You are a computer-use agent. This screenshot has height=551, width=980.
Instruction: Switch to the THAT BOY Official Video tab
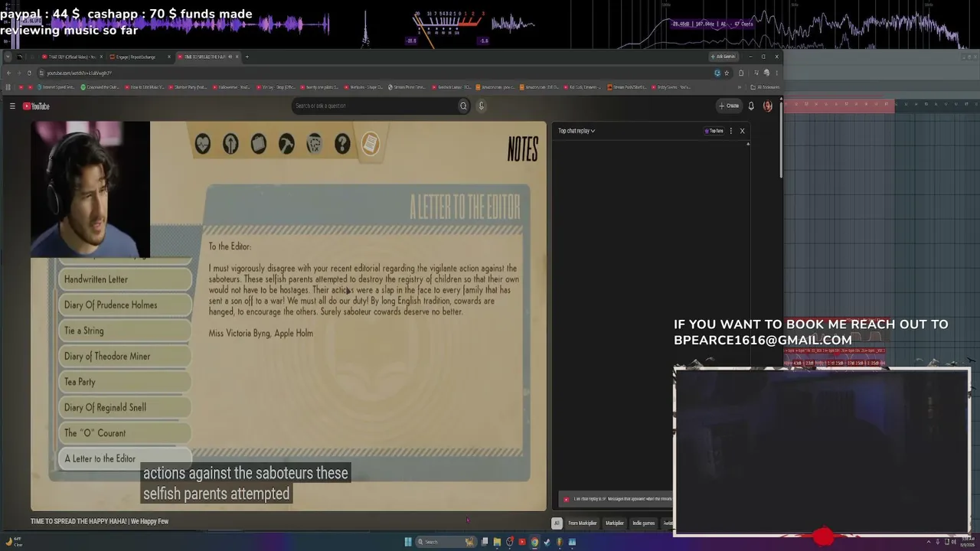pos(73,57)
